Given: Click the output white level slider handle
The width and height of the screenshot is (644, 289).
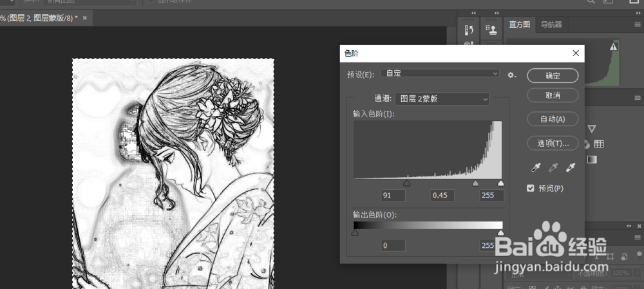Looking at the screenshot, I should [x=500, y=233].
